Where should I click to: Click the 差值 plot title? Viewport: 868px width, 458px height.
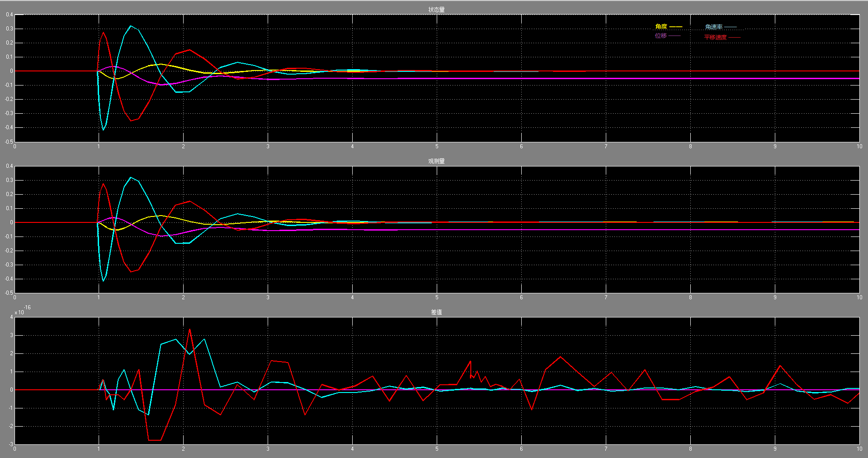tap(436, 312)
